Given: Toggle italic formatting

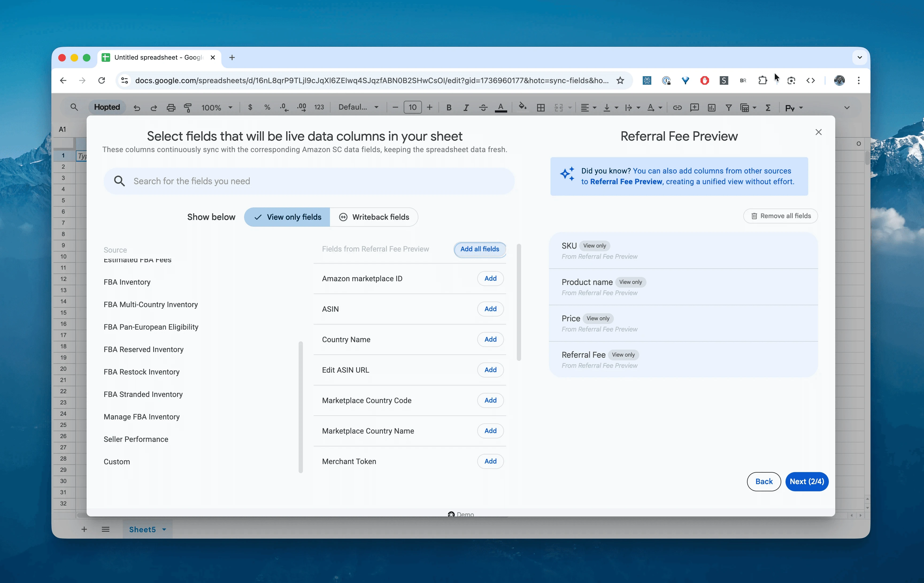Looking at the screenshot, I should point(466,108).
